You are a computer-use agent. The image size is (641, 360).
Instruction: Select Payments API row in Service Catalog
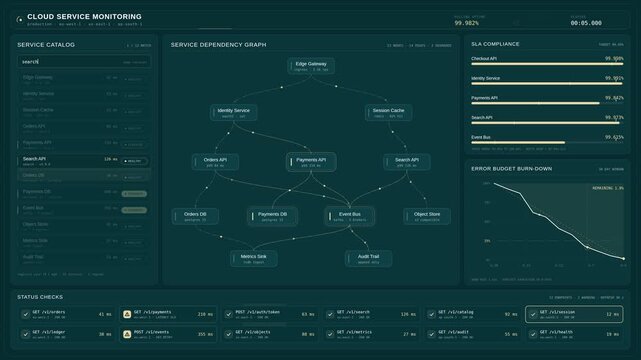(x=84, y=145)
